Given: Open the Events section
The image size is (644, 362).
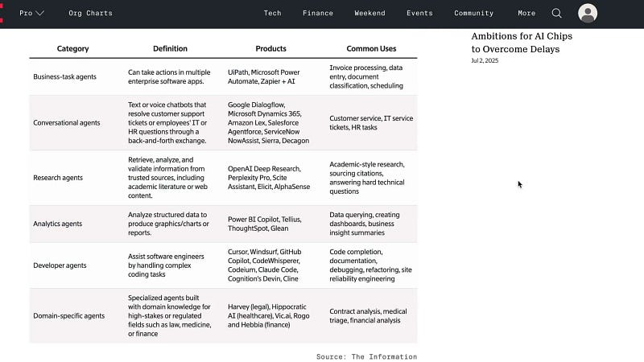Looking at the screenshot, I should pos(419,13).
